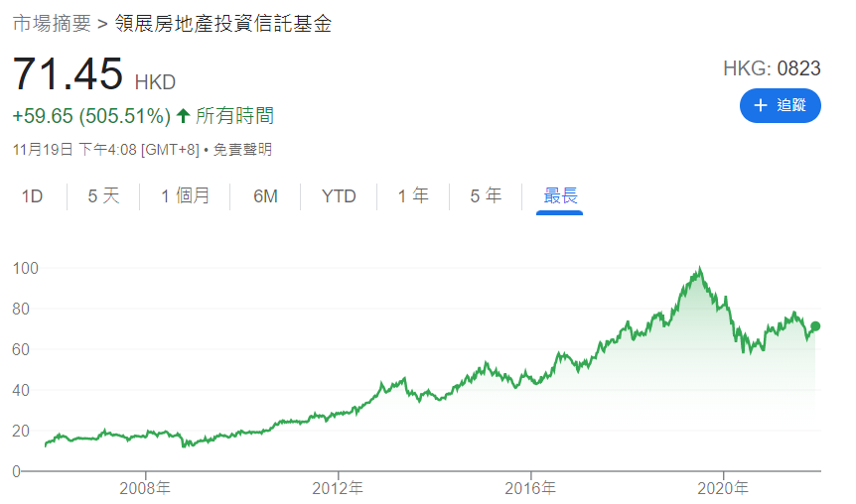Click the 領展房地產投資信託基金 title text
Viewport: 856px width, 504px height.
click(x=222, y=24)
